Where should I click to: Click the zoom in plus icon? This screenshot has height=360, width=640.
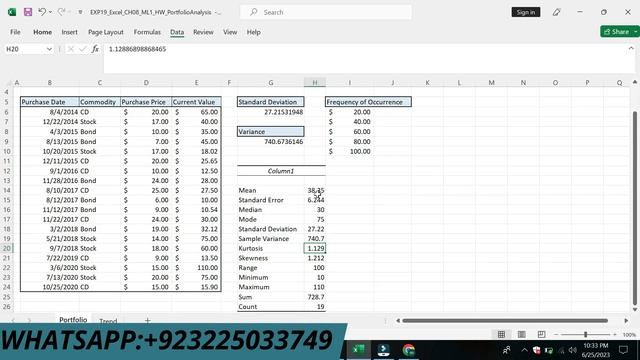point(615,335)
